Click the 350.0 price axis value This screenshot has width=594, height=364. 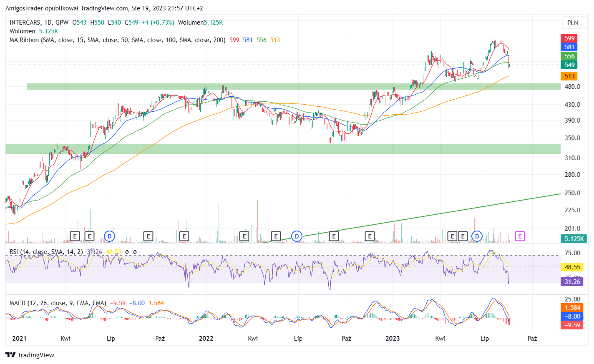[572, 138]
